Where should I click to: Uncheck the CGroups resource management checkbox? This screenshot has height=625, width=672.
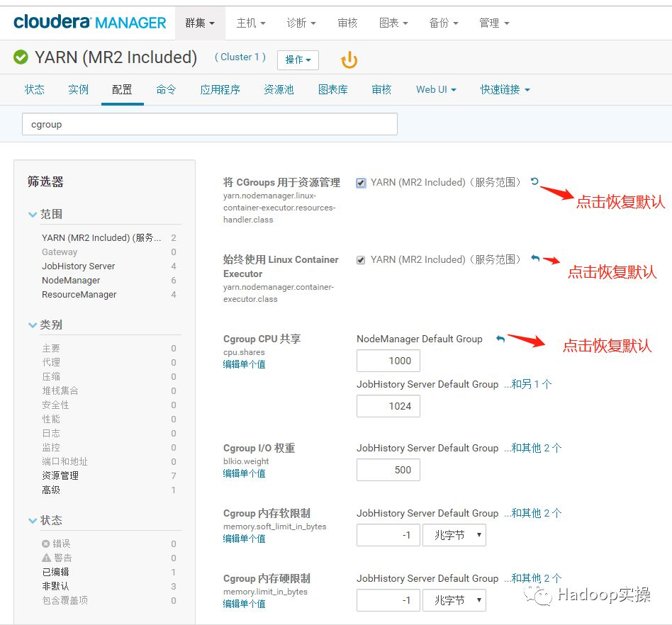point(361,183)
